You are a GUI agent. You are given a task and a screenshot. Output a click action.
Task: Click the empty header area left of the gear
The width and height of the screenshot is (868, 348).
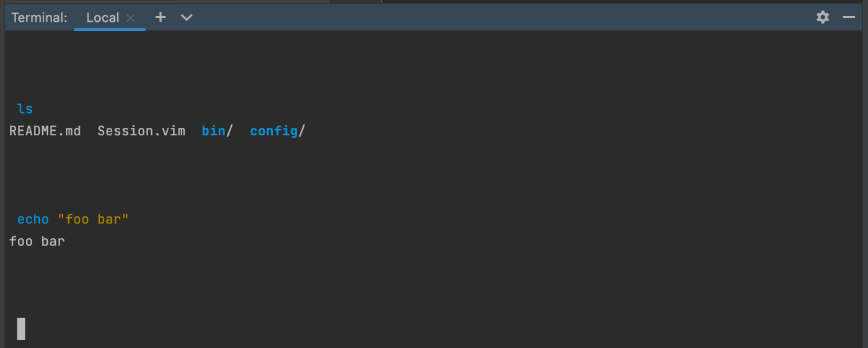point(496,17)
